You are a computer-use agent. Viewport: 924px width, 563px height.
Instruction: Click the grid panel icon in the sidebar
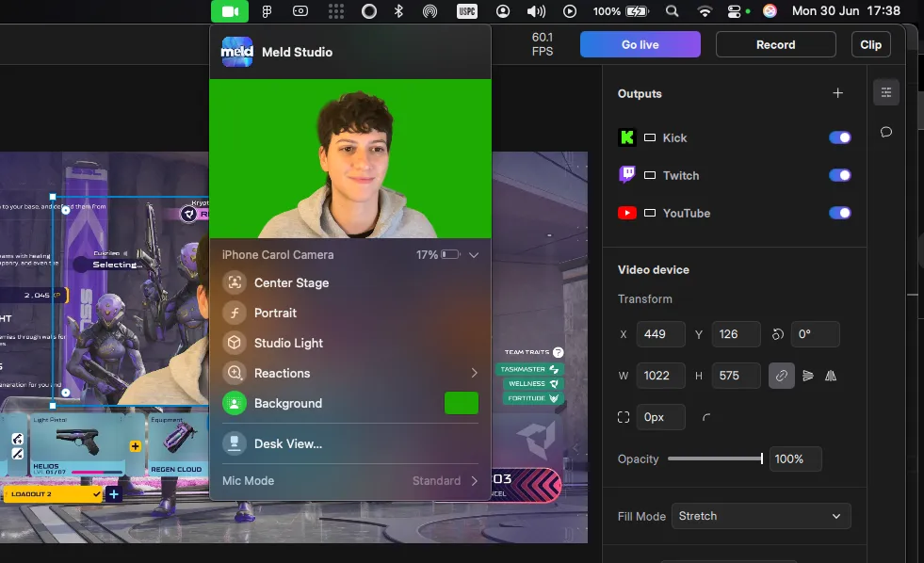click(x=885, y=91)
